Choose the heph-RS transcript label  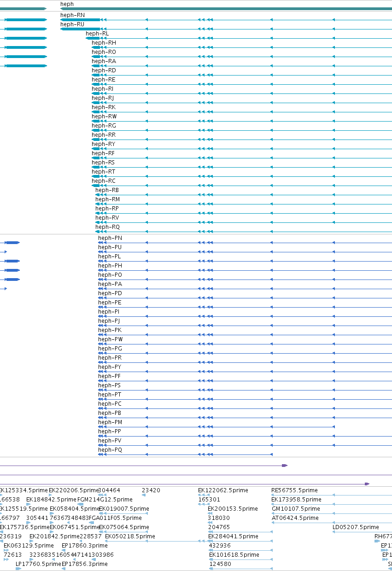point(103,163)
